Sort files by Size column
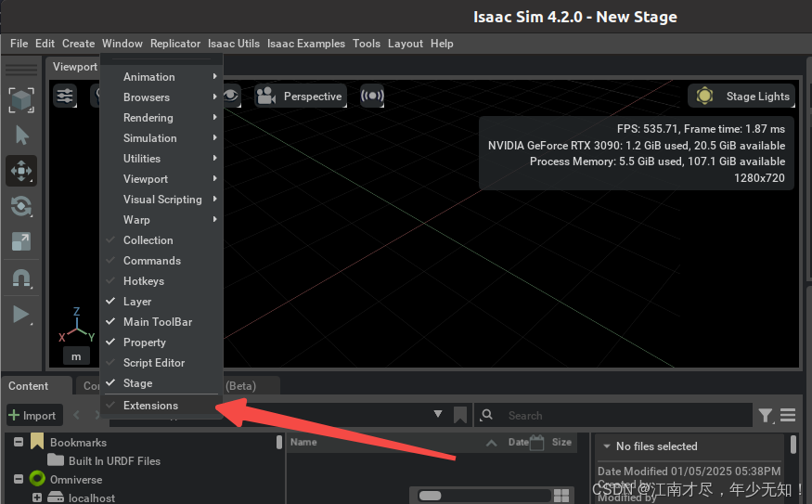Screen dimensions: 812x504 click(x=561, y=443)
